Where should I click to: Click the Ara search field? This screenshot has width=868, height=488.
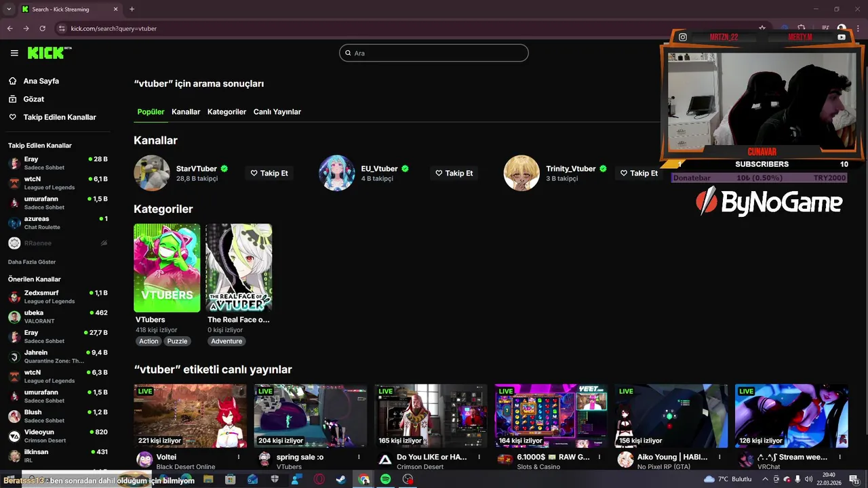(434, 53)
